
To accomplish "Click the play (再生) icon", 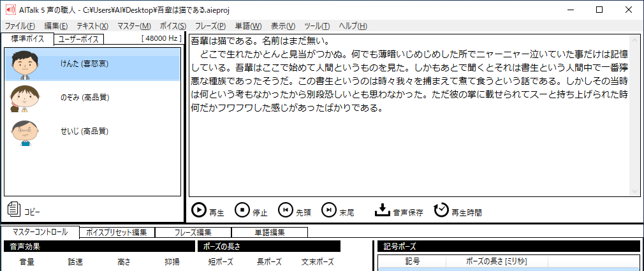I will (x=199, y=210).
